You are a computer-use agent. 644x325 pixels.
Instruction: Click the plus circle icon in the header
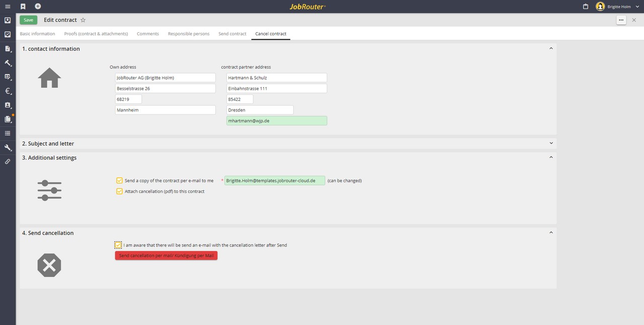click(x=38, y=7)
